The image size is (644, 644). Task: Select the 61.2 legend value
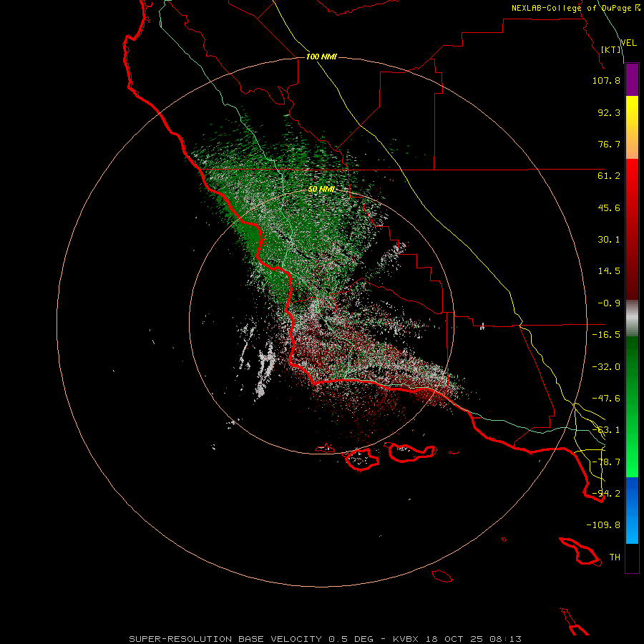coord(609,176)
